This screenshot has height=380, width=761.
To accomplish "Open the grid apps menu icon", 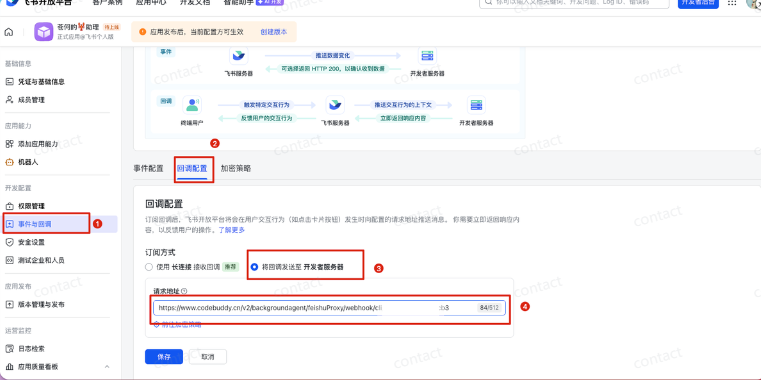I will coord(732,2).
